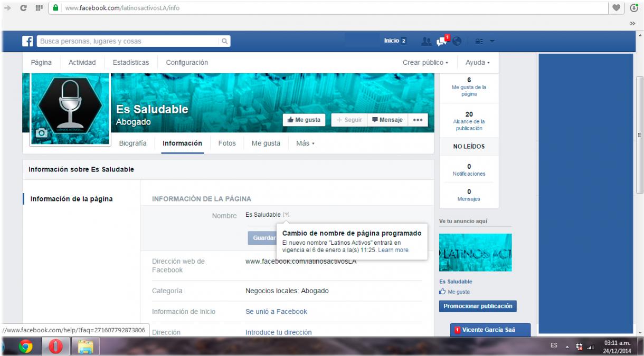Image resolution: width=644 pixels, height=356 pixels.
Task: Click the 'Negocios locales: Abogado' category value
Action: (x=287, y=291)
